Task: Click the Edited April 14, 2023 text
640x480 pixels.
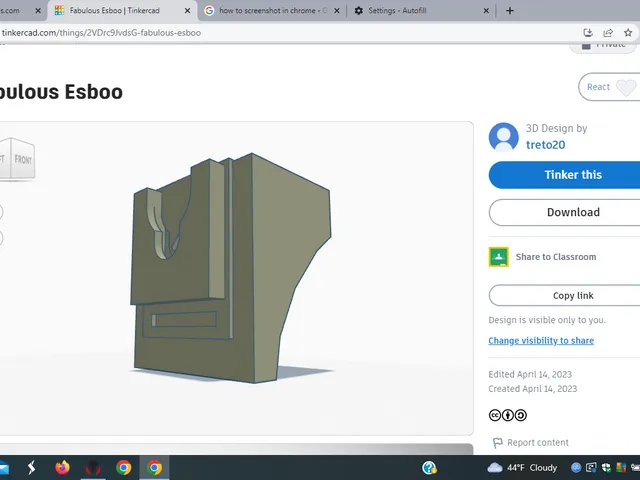Action: click(530, 374)
